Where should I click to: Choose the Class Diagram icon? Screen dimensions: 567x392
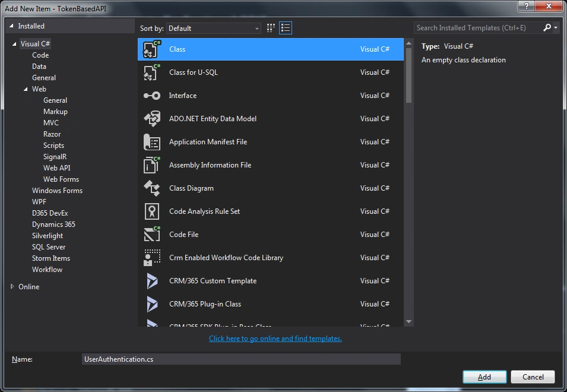point(152,188)
